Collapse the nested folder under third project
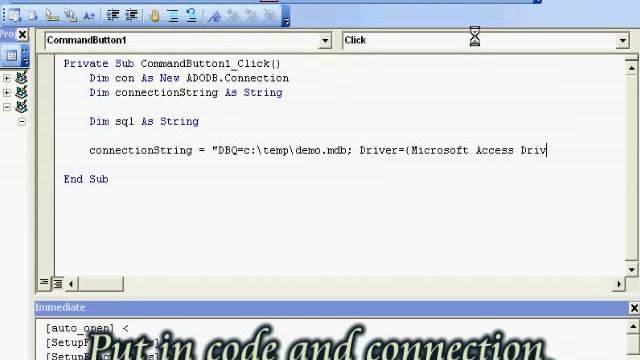 tap(22, 122)
